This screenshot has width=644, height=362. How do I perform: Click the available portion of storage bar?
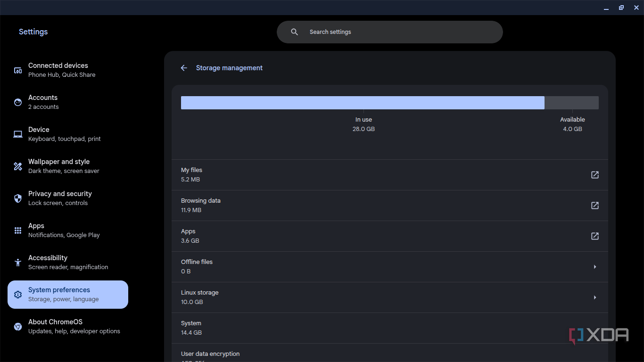(x=571, y=103)
